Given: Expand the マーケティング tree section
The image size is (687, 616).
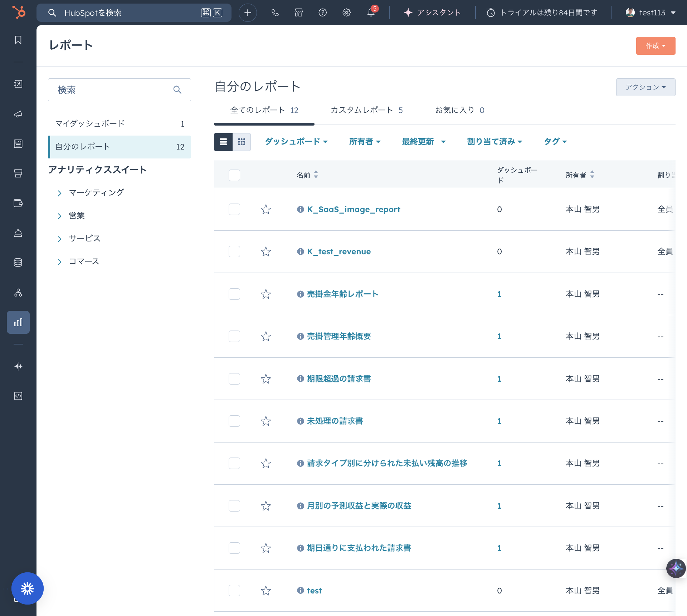Looking at the screenshot, I should [x=60, y=193].
